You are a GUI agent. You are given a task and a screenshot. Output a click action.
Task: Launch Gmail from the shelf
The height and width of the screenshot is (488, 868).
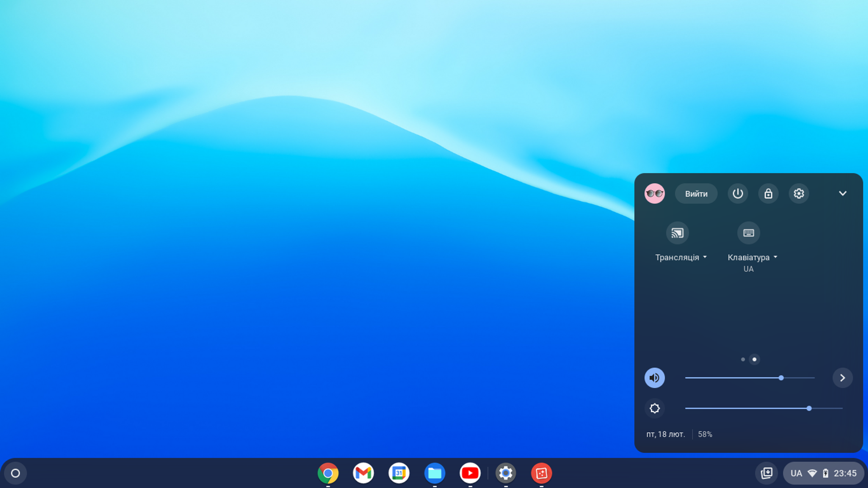tap(363, 473)
